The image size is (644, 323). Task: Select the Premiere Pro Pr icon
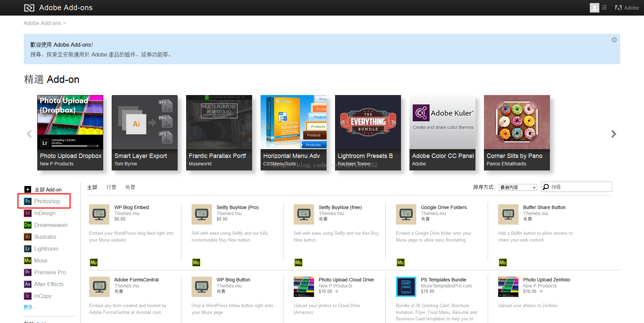point(28,272)
